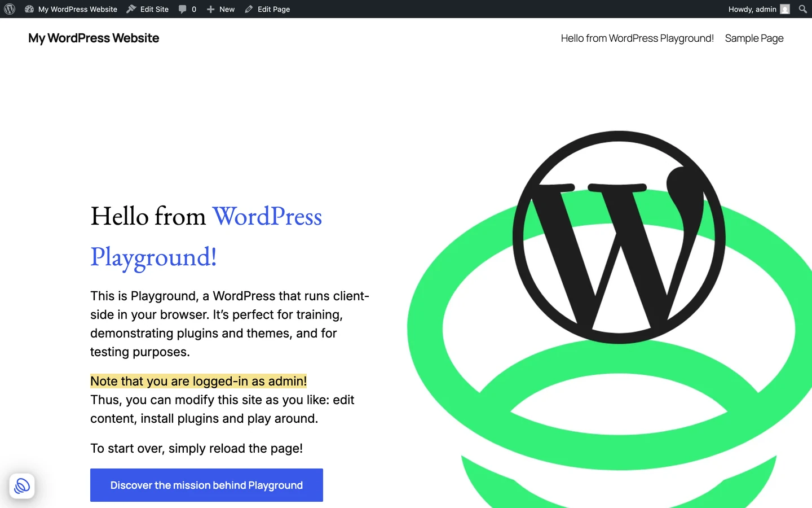The height and width of the screenshot is (508, 812).
Task: Click the large WordPress Playground logo image
Action: (610, 319)
